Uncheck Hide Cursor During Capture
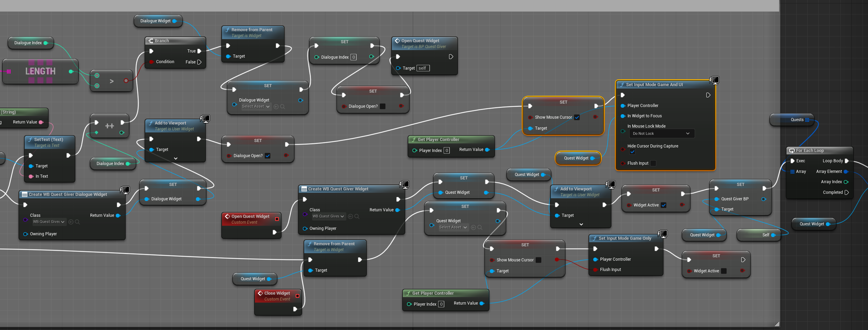The height and width of the screenshot is (330, 868). point(632,152)
